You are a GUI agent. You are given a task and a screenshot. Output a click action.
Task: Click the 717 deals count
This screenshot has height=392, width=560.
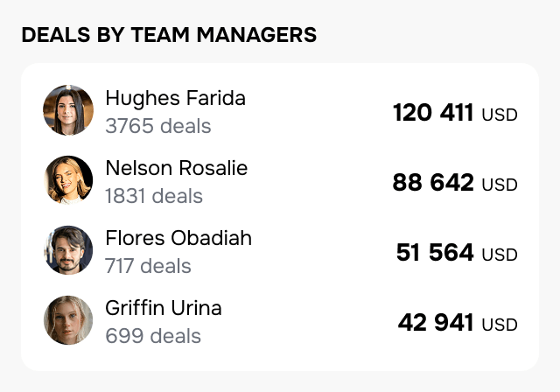(x=147, y=266)
